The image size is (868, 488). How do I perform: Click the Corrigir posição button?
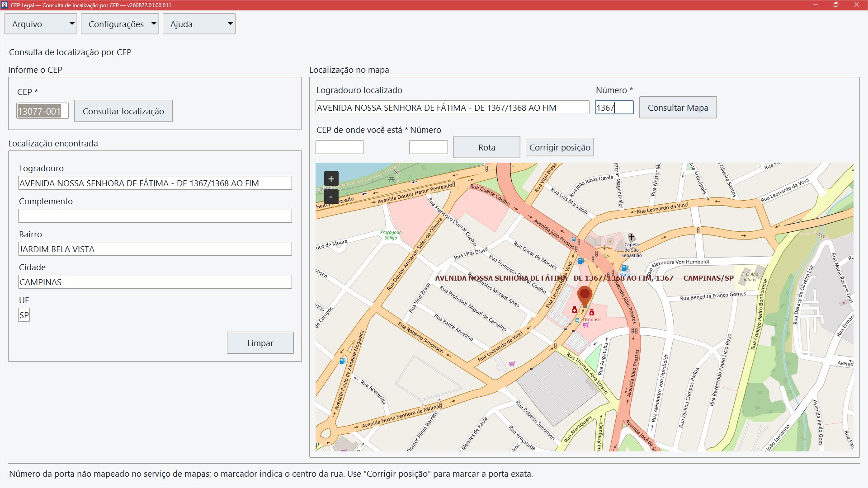point(560,147)
